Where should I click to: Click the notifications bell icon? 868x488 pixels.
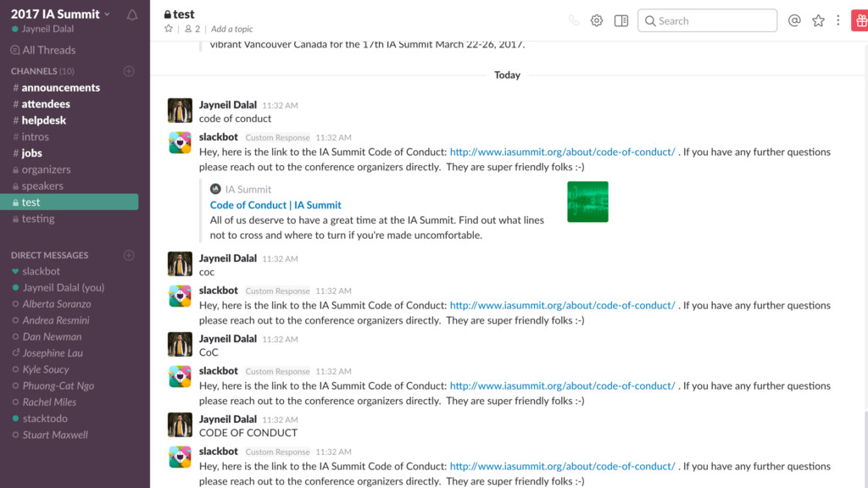click(x=131, y=15)
